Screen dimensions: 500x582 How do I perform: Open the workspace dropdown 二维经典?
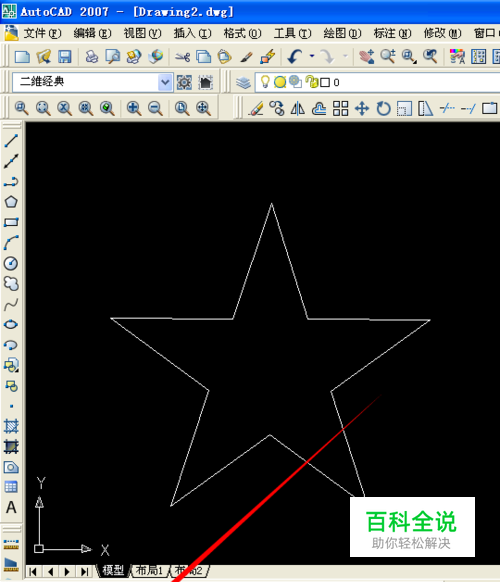92,82
